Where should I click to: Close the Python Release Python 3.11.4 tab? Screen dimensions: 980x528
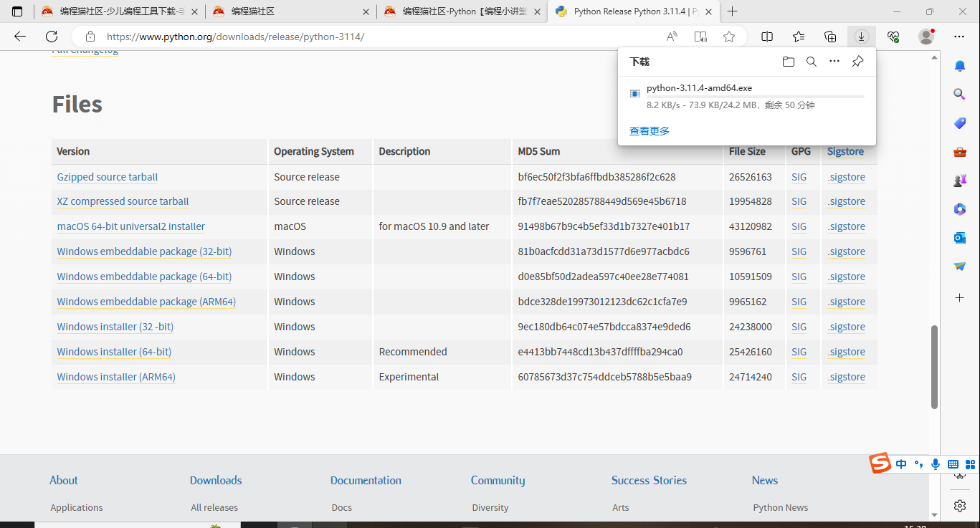click(709, 11)
